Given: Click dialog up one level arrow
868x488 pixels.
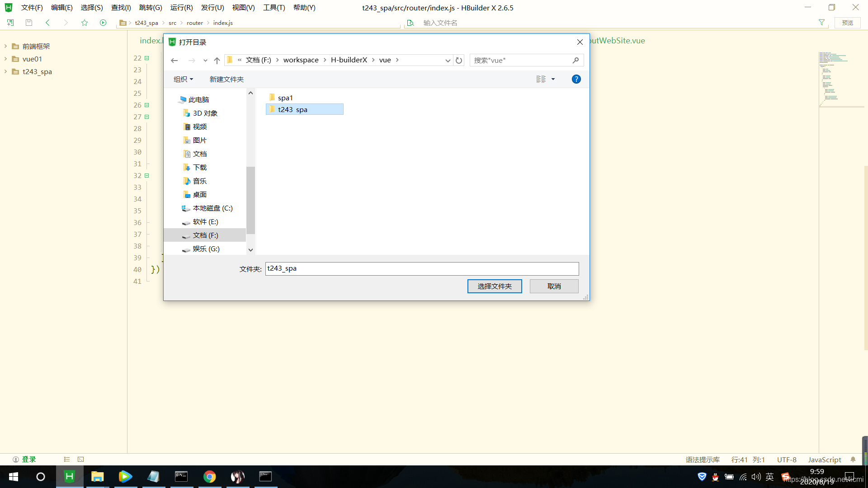Looking at the screenshot, I should 217,60.
